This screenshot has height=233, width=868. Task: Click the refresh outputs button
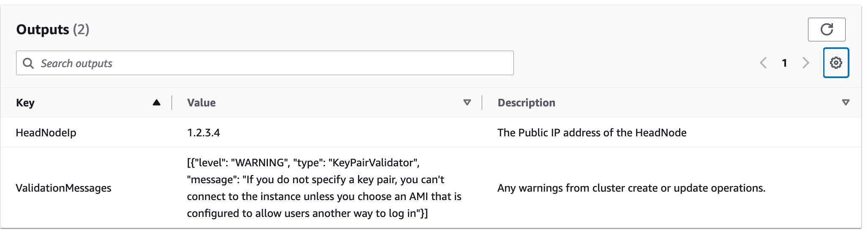826,30
